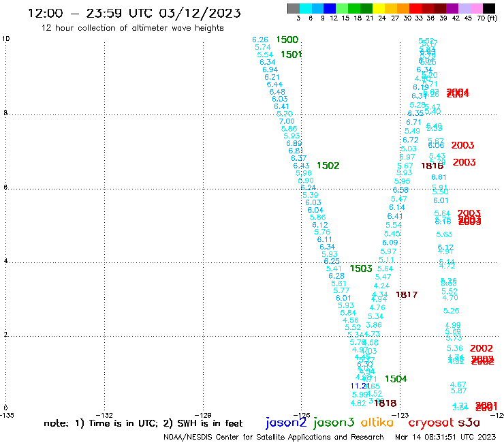The width and height of the screenshot is (504, 443).
Task: Click the green time label '1502'
Action: point(328,166)
